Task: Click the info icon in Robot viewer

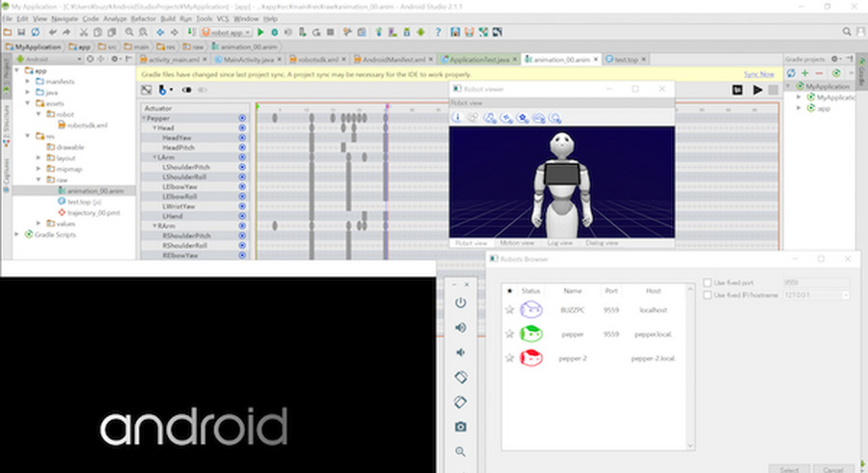Action: pos(457,118)
